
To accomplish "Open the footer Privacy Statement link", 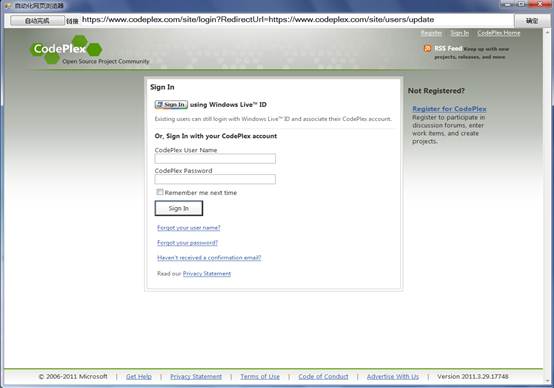I will point(196,377).
